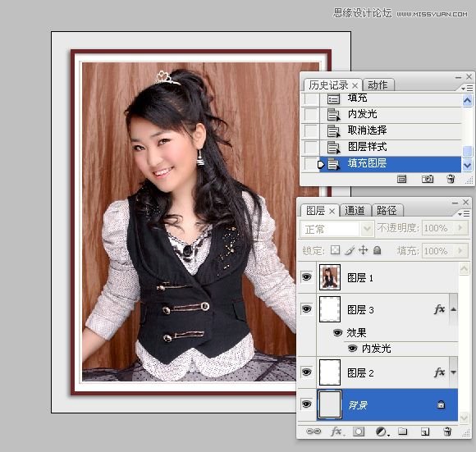This screenshot has width=476, height=452.
Task: Add a layer mask
Action: [359, 431]
